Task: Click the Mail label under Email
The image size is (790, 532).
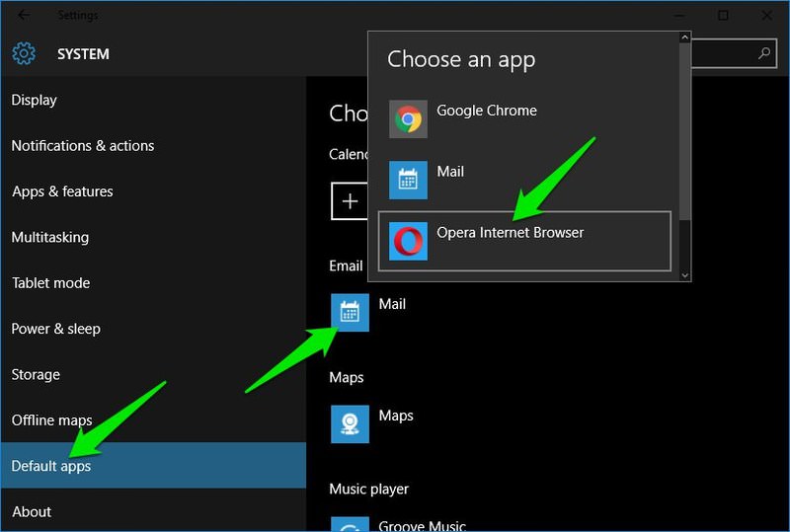Action: (392, 304)
